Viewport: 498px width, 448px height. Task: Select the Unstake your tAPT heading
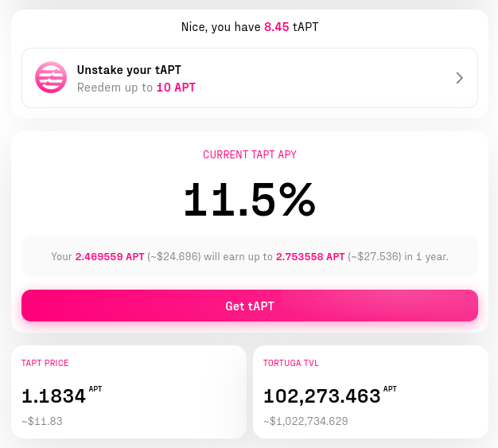click(129, 70)
